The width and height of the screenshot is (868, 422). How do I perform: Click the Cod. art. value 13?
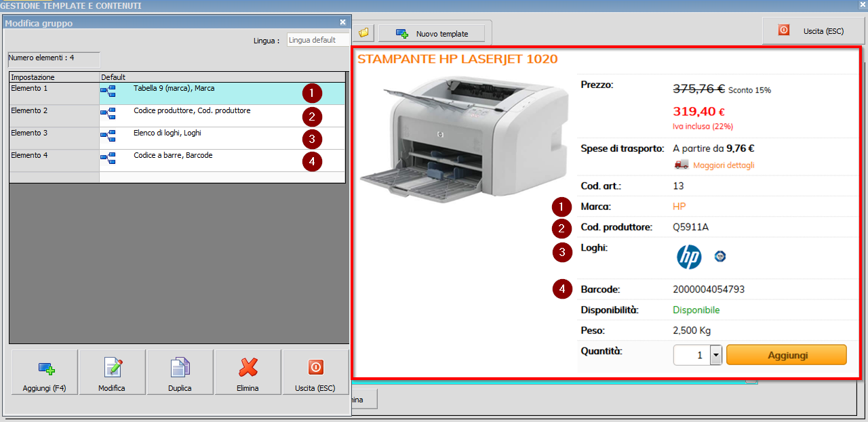pos(678,186)
